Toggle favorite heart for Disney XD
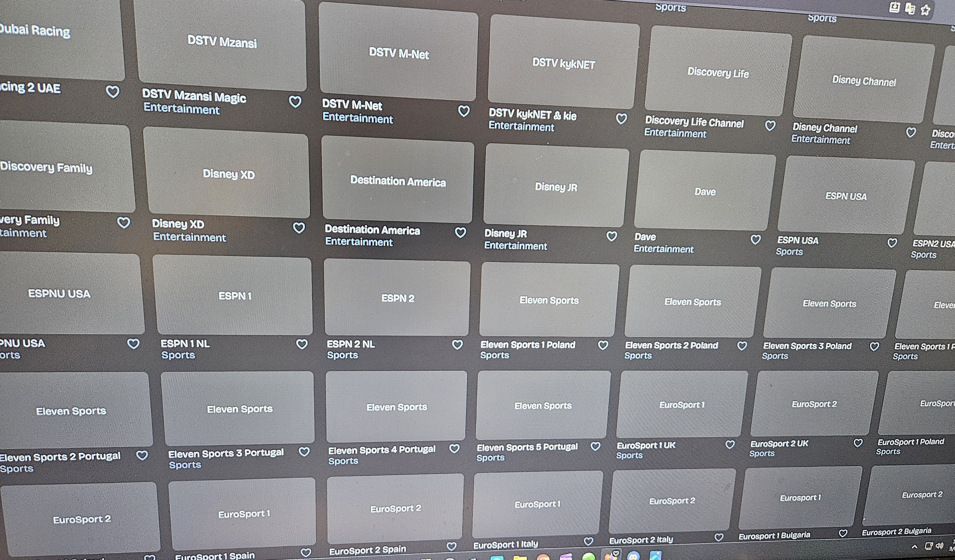 [x=299, y=228]
